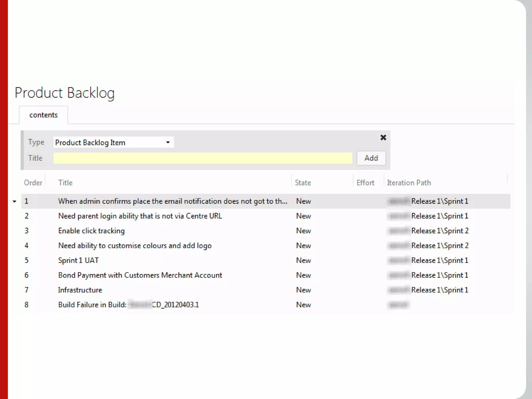Viewport: 532px width, 399px height.
Task: Click the Effort column header
Action: 365,183
